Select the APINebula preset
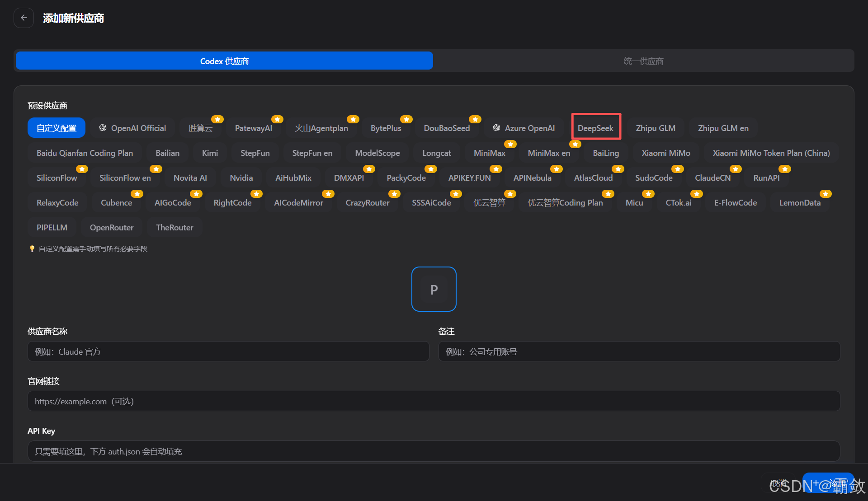The height and width of the screenshot is (501, 868). (533, 178)
